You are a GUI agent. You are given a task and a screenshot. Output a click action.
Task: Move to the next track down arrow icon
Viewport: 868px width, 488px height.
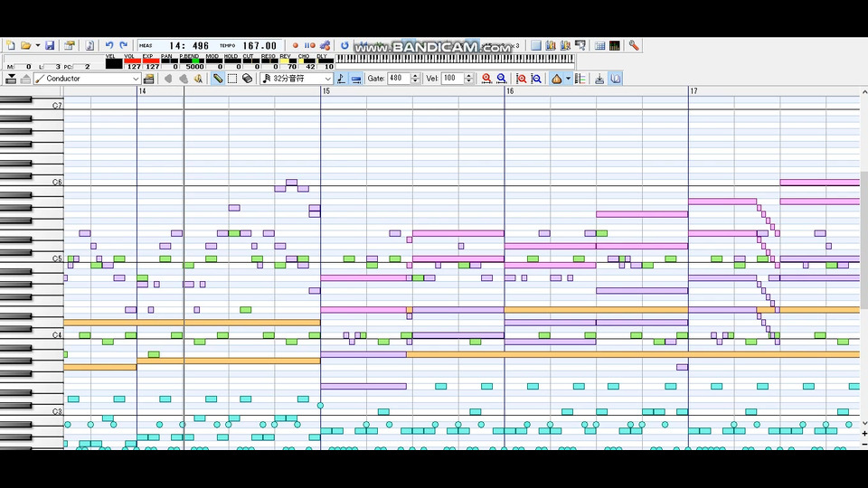pos(11,79)
